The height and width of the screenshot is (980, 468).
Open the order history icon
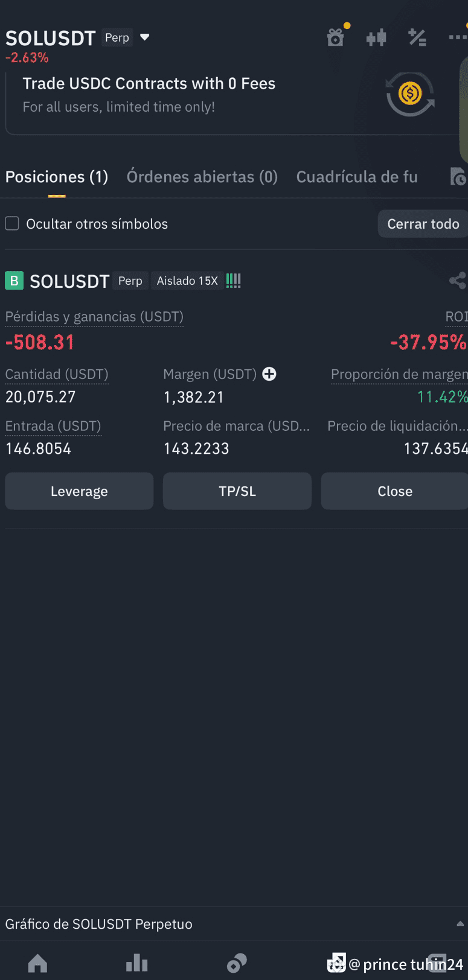click(458, 177)
